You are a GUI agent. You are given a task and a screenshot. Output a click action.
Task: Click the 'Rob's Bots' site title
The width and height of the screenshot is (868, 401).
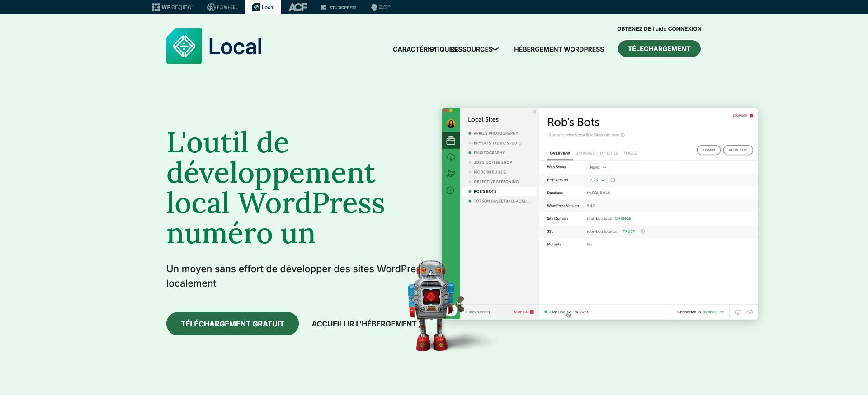(x=573, y=122)
